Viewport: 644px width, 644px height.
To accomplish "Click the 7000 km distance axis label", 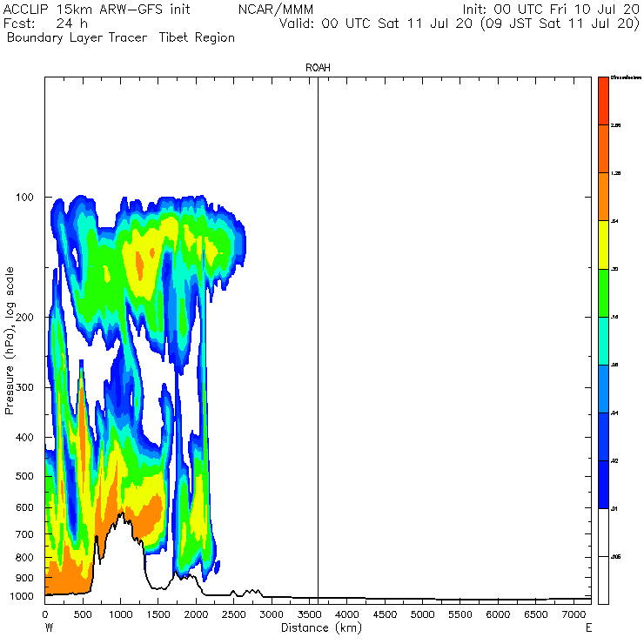I will [x=574, y=614].
